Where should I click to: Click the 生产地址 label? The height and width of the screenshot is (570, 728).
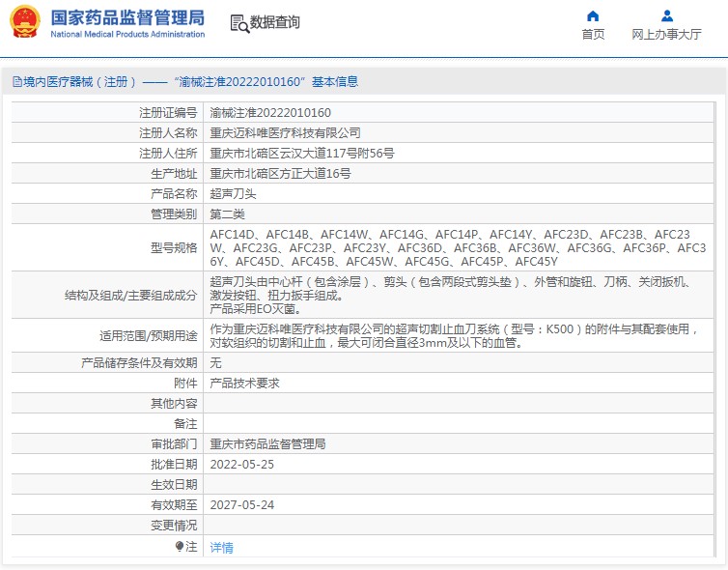(x=174, y=174)
